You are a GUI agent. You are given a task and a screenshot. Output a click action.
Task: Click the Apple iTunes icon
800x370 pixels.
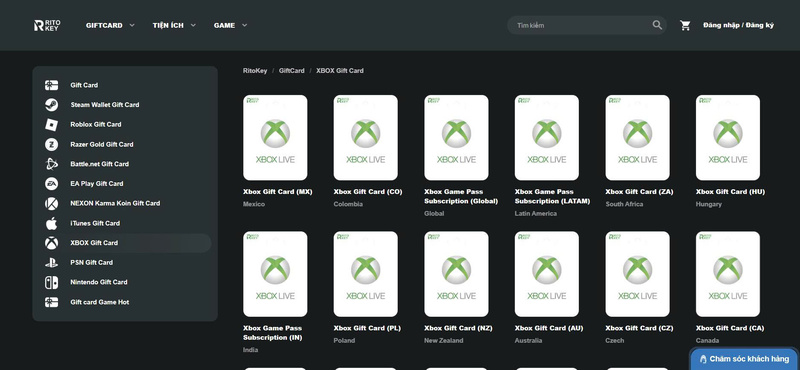51,223
